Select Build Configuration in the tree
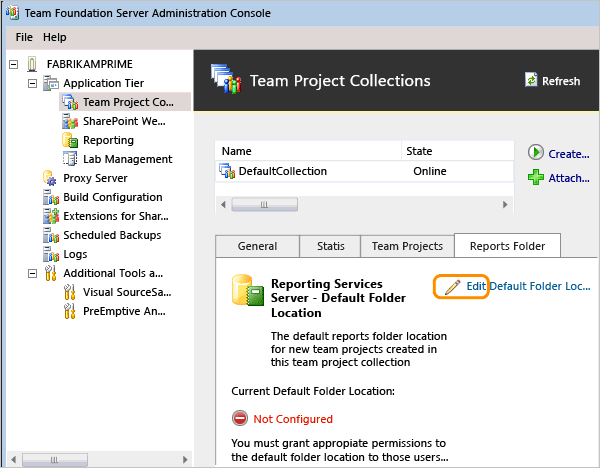The image size is (600, 468). (112, 197)
